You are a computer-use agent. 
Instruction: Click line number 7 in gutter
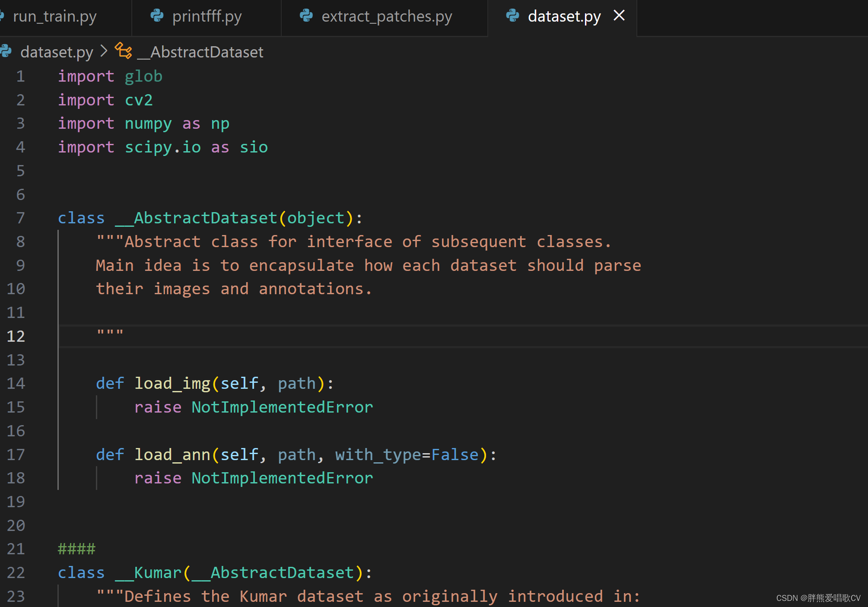20,218
